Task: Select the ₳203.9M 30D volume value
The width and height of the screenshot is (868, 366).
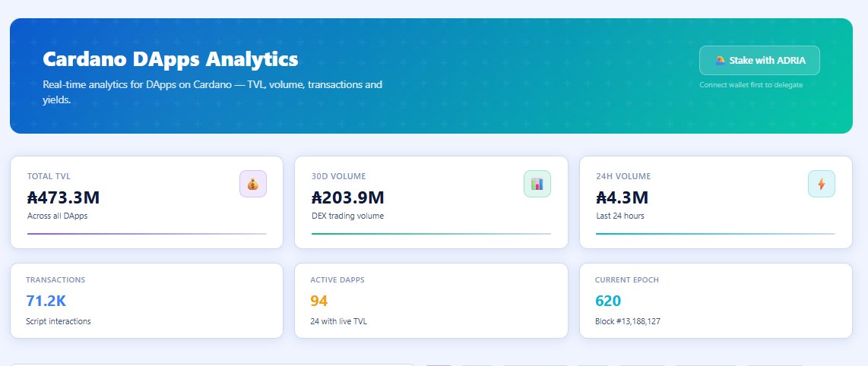Action: pyautogui.click(x=347, y=197)
